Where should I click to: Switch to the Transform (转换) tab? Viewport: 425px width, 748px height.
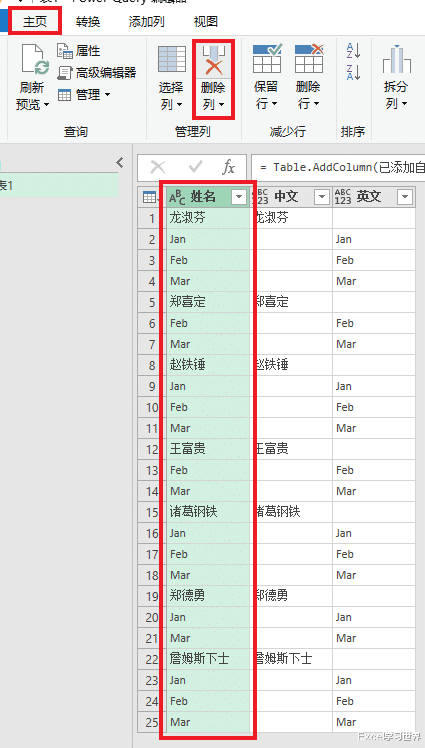coord(88,21)
